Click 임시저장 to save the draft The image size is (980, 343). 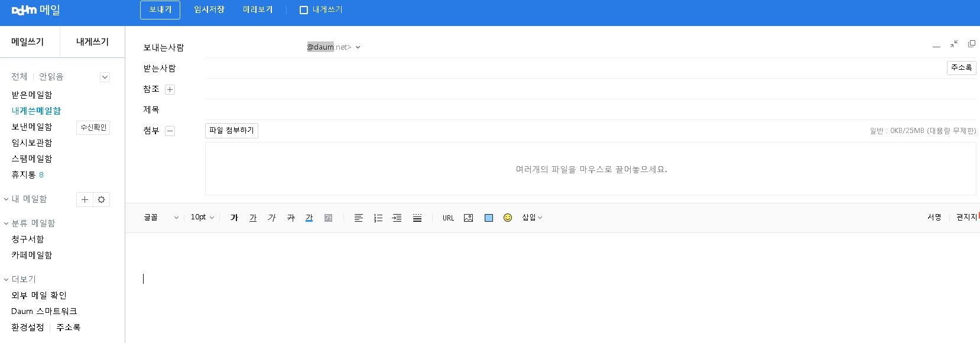click(209, 10)
